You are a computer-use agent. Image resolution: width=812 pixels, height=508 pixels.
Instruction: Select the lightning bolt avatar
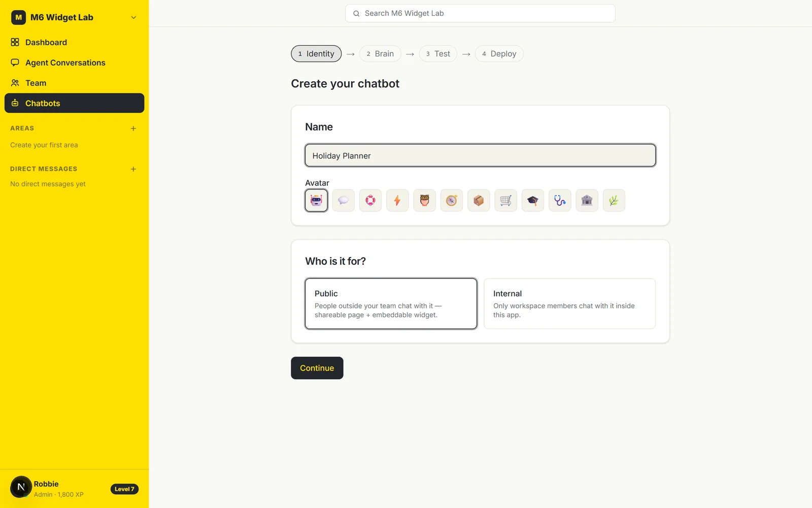(397, 200)
